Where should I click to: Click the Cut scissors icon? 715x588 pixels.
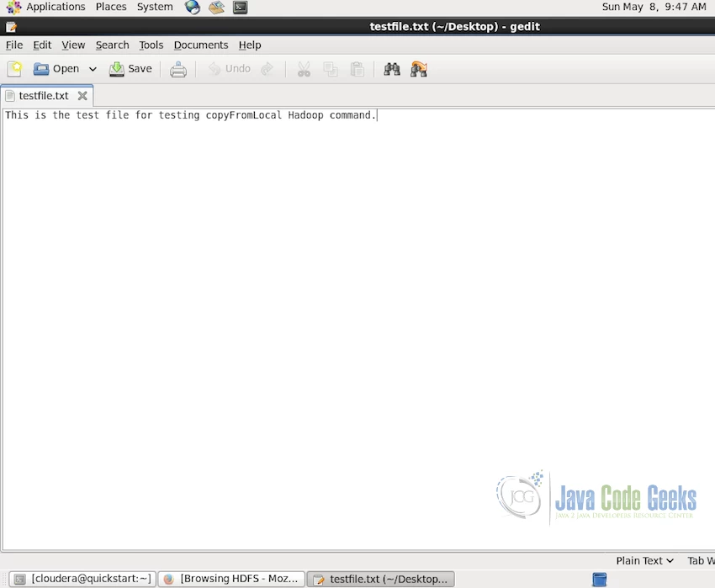tap(304, 69)
